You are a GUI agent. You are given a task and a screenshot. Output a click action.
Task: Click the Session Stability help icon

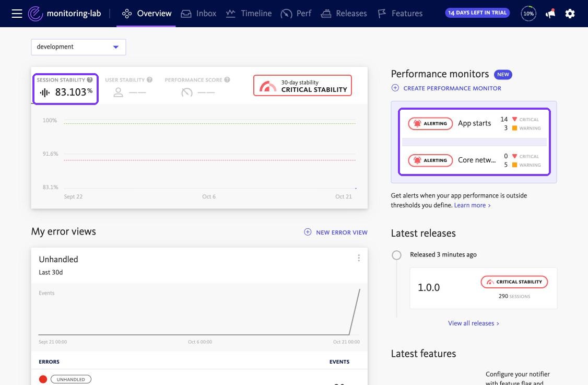tap(90, 79)
